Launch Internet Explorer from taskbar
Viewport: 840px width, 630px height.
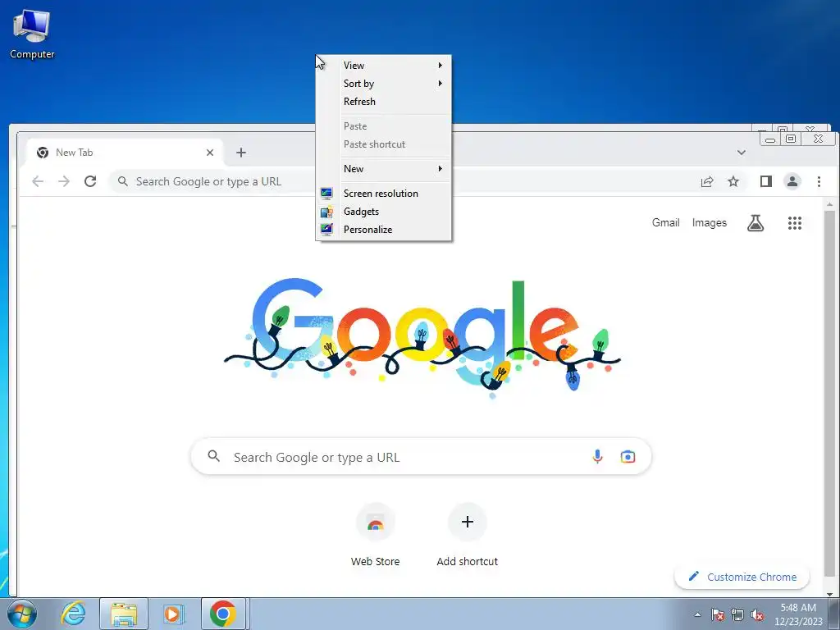[x=73, y=614]
